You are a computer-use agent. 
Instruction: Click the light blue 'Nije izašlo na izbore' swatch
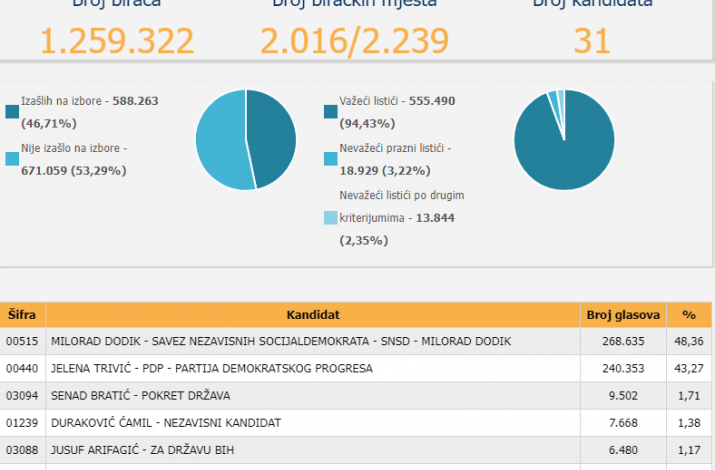[12, 158]
